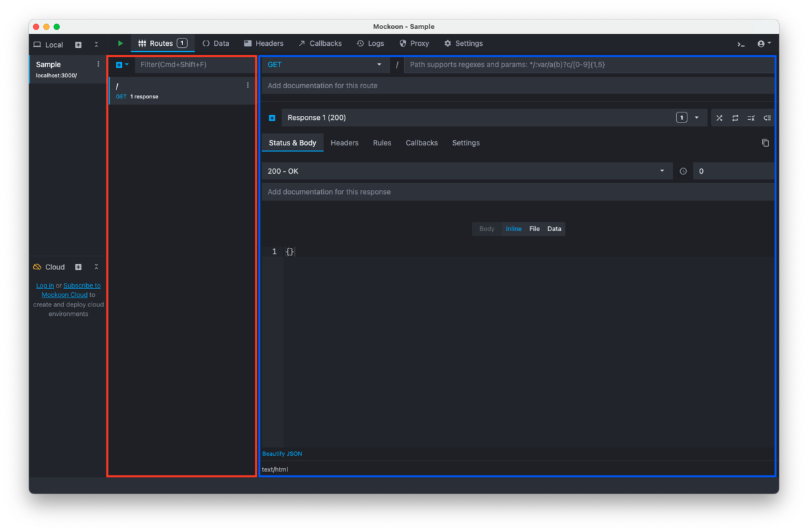Add a new route response
Viewport: 808px width, 532px height.
coord(272,118)
